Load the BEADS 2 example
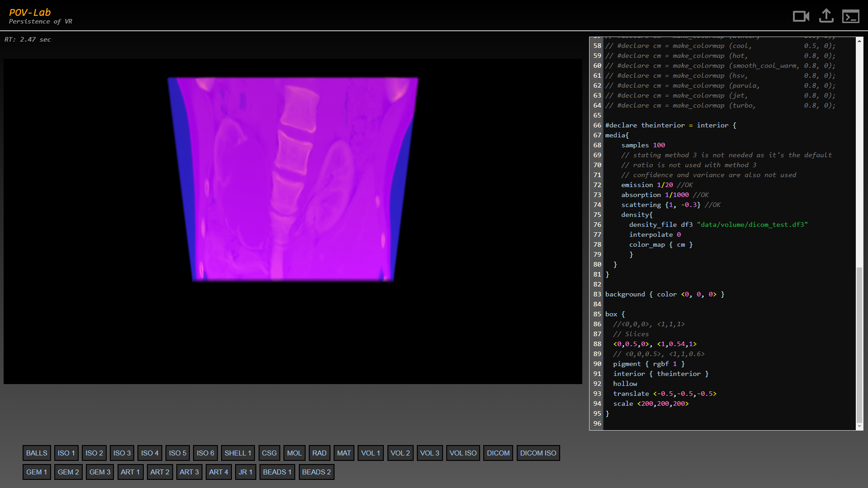 click(316, 472)
